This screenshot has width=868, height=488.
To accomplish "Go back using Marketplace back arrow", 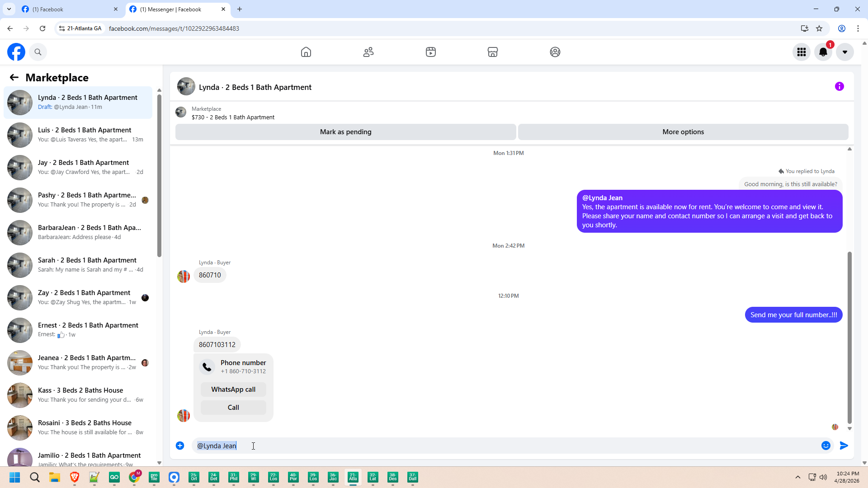I will pos(14,78).
